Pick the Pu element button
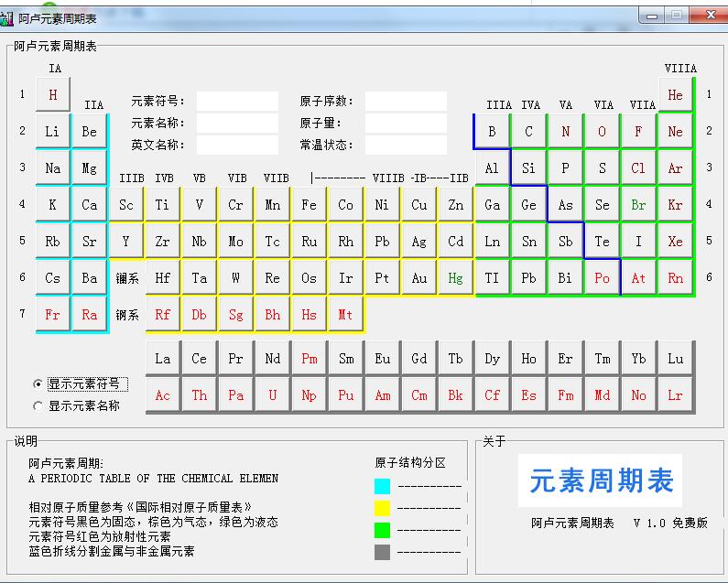 pyautogui.click(x=346, y=395)
